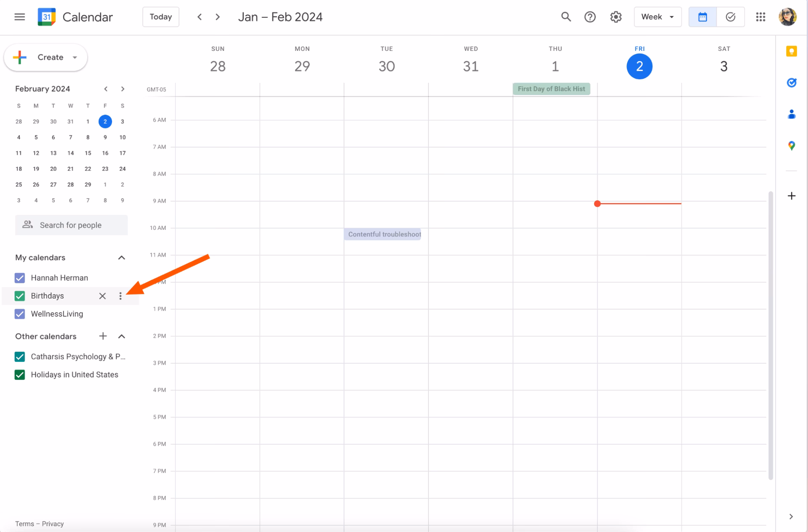This screenshot has width=808, height=532.
Task: Toggle WellnessLiving calendar checkbox
Action: click(20, 314)
